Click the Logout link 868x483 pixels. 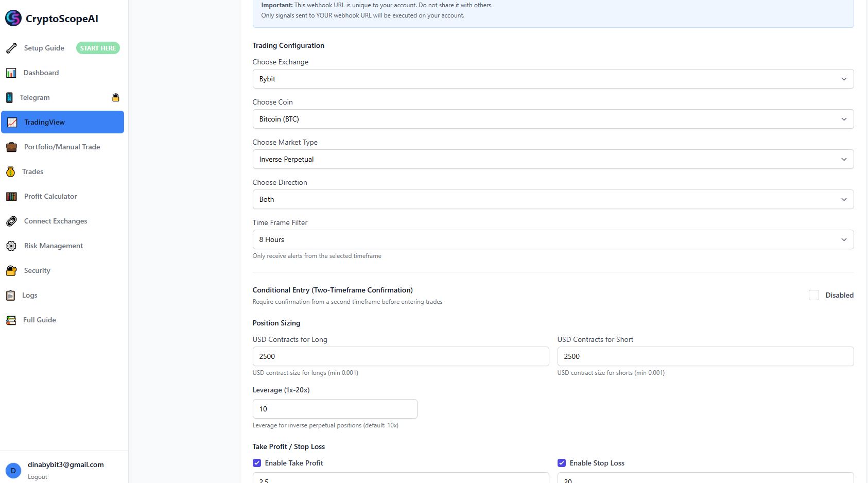point(37,476)
